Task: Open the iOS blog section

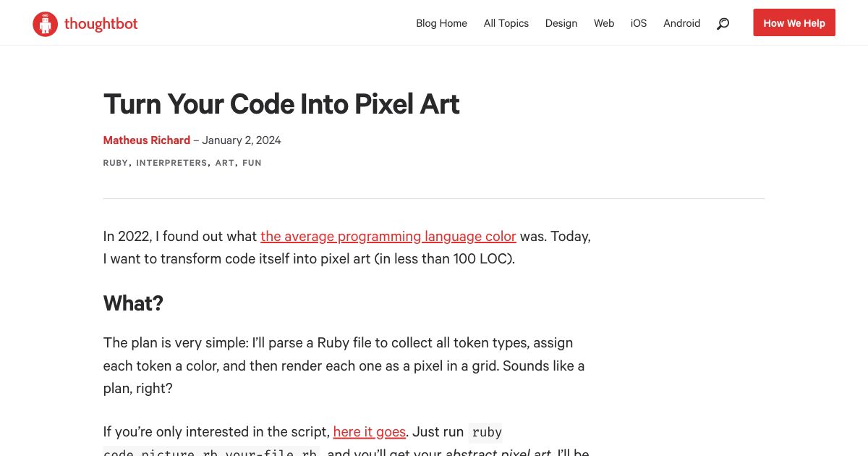Action: click(x=639, y=23)
